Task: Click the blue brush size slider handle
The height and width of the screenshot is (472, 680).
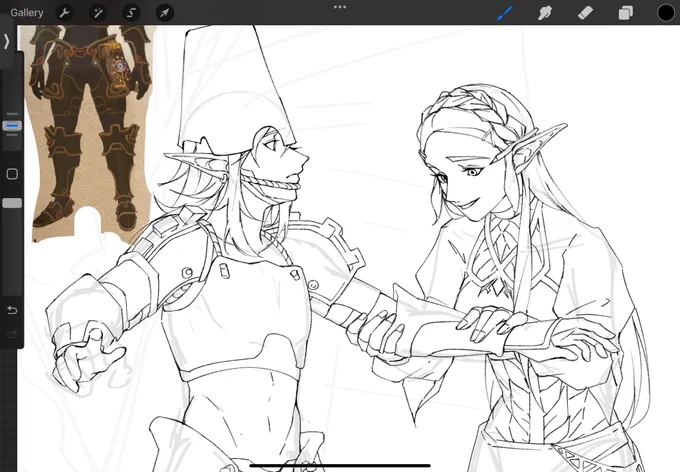Action: [x=12, y=126]
